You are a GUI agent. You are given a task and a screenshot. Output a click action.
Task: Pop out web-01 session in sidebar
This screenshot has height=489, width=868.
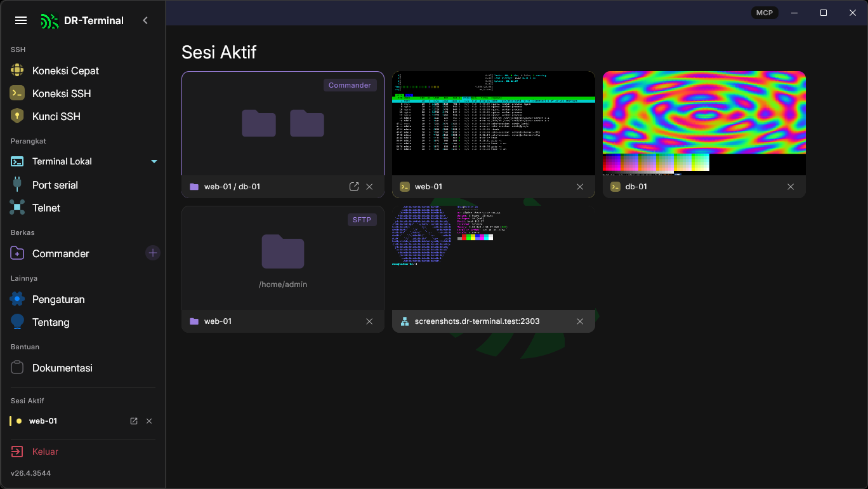(x=134, y=421)
